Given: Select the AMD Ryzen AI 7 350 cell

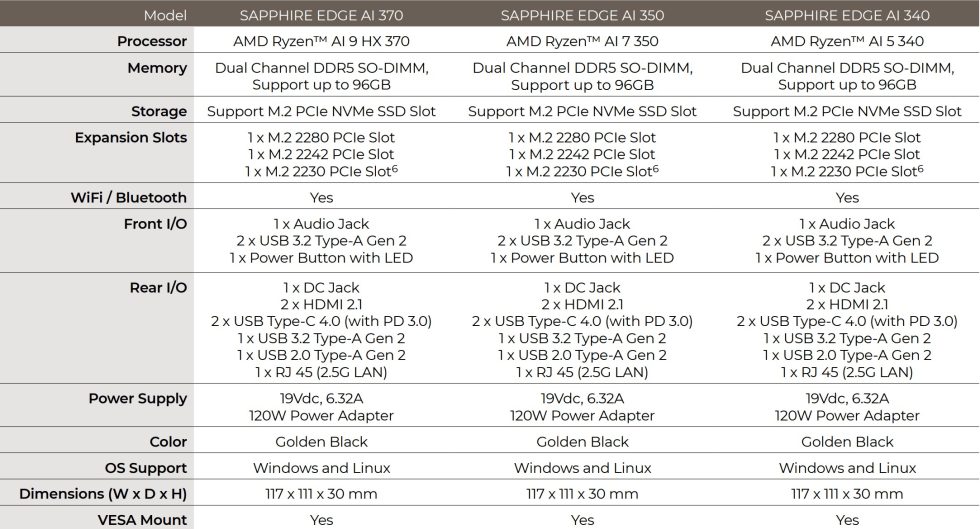Looking at the screenshot, I should click(582, 41).
